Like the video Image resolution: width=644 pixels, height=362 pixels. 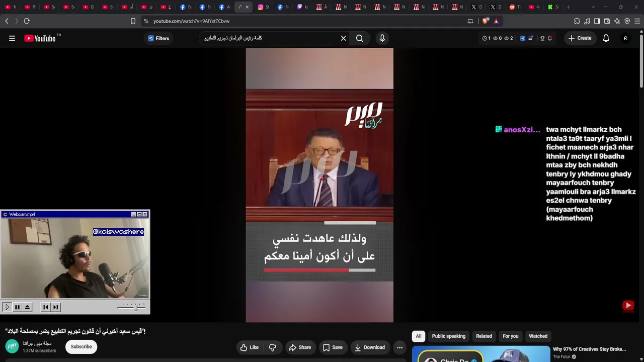click(250, 347)
